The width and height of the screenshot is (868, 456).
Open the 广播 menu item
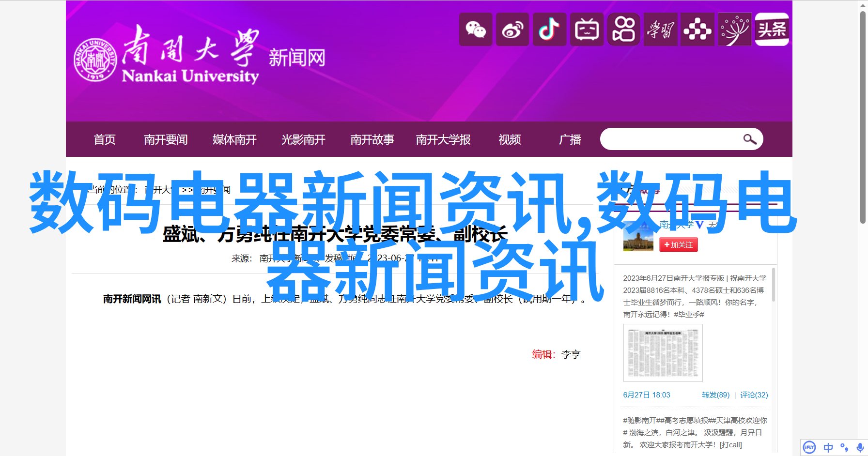pos(570,139)
